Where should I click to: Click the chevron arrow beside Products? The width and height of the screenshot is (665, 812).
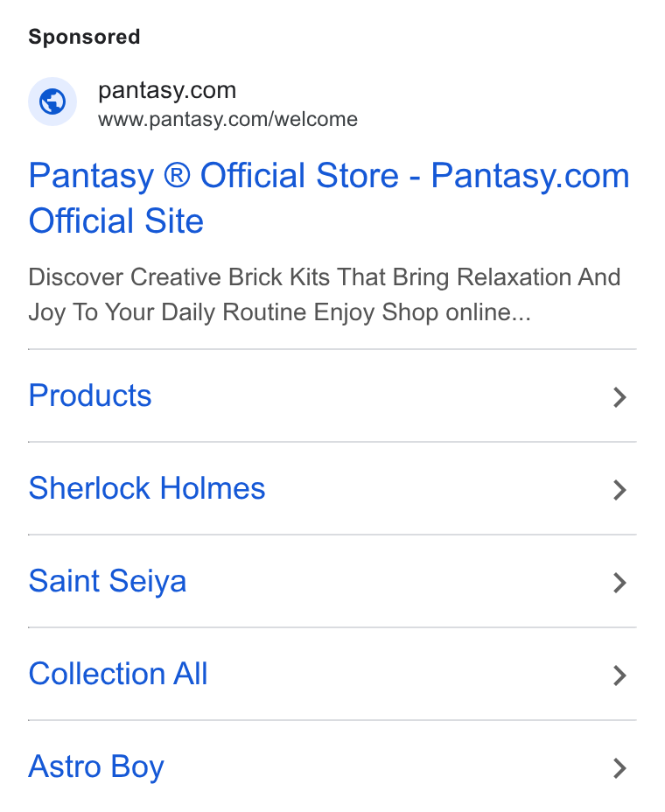(619, 397)
